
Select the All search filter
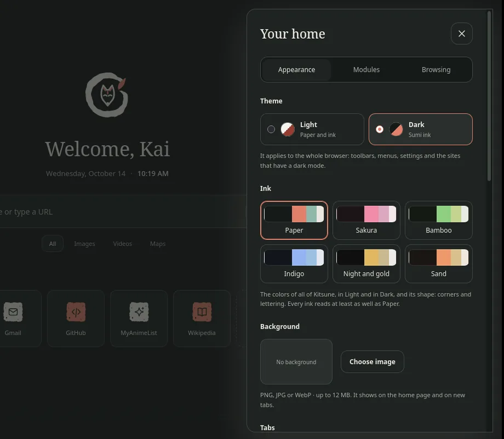[x=53, y=244]
